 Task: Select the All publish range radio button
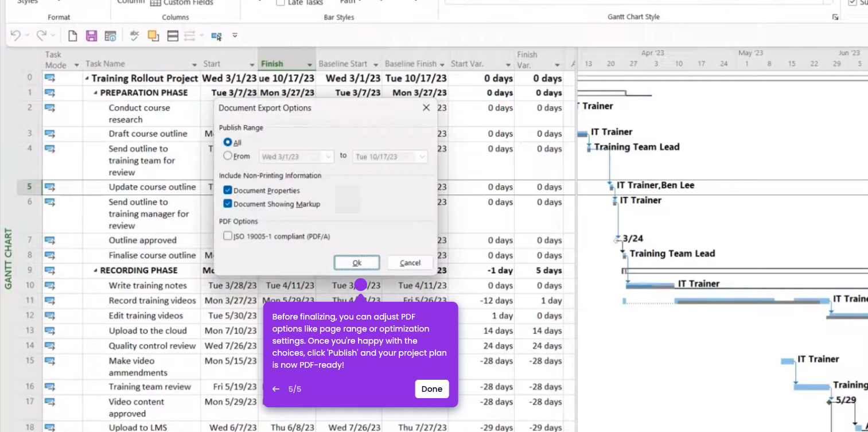pos(228,142)
